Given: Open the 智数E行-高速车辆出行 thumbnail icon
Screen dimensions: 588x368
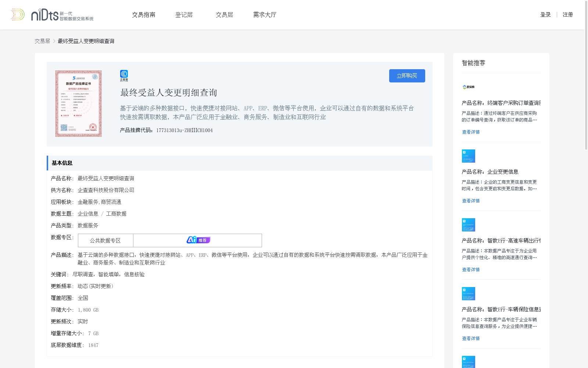Looking at the screenshot, I should point(469,225).
